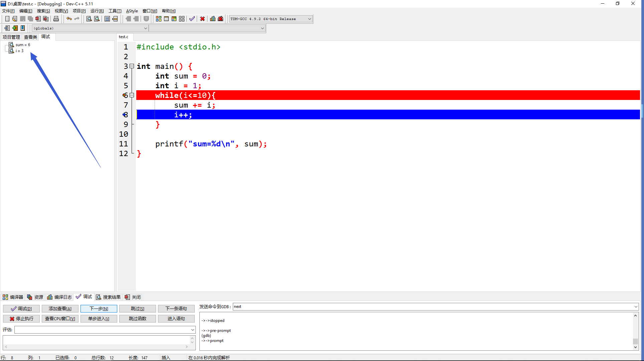
Task: Click the Find magnifier toolbar icon
Action: pos(89,19)
